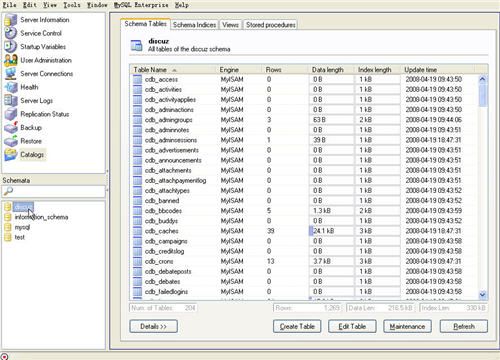Switch to the Schema Indices tab
This screenshot has width=500, height=360.
click(x=194, y=25)
